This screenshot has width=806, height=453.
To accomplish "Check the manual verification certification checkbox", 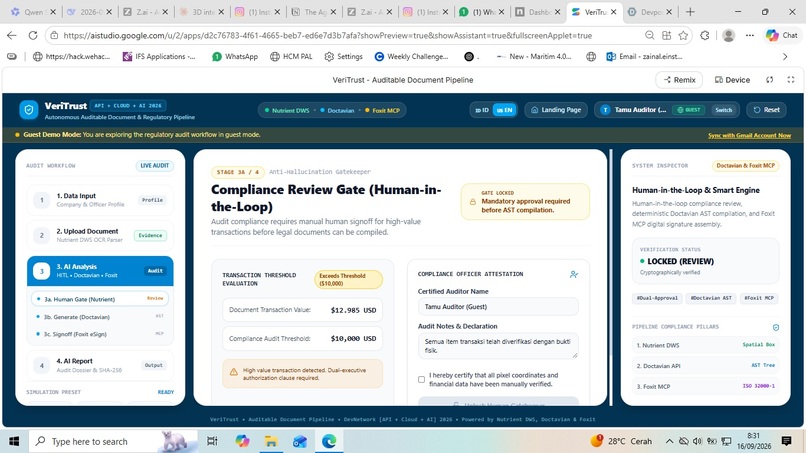I will click(x=422, y=379).
